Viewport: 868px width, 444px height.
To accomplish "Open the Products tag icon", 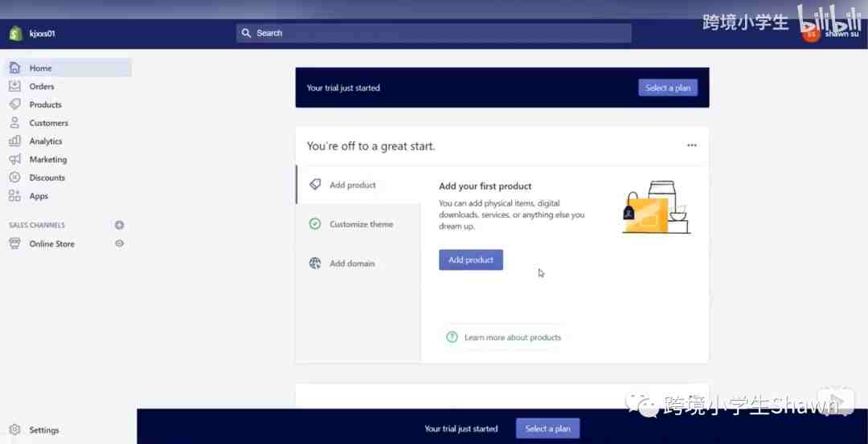I will pos(14,104).
